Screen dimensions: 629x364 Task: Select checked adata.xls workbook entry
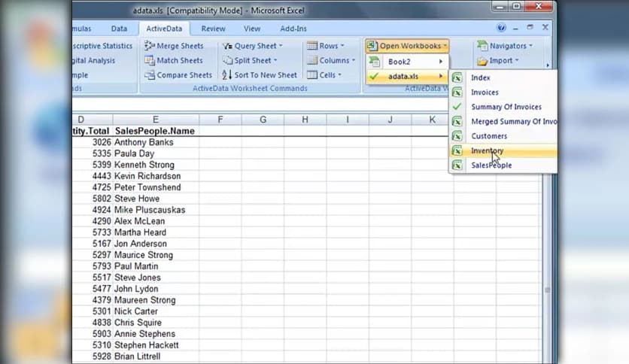[x=407, y=76]
